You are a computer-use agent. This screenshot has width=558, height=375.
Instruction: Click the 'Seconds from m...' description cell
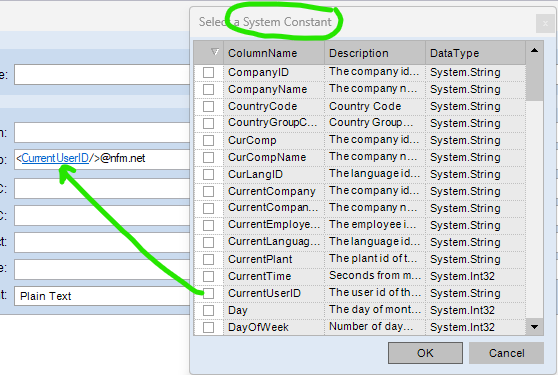[375, 276]
